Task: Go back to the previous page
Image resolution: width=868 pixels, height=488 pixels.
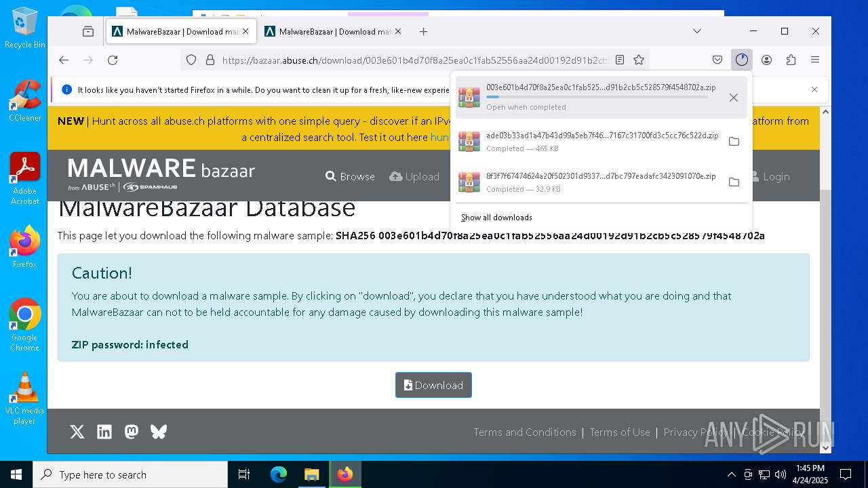Action: [x=64, y=60]
